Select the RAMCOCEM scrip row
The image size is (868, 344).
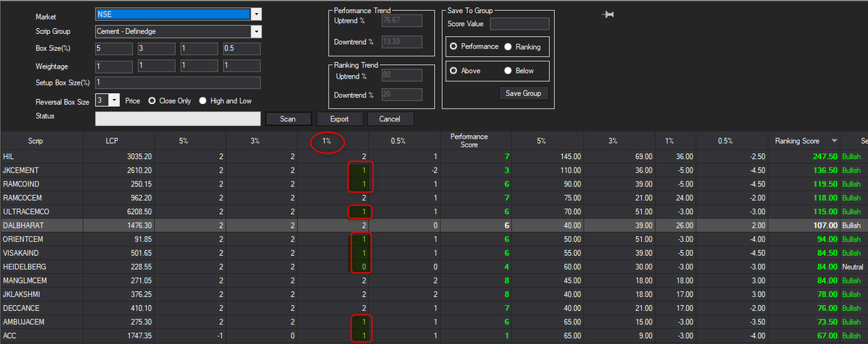click(x=434, y=197)
